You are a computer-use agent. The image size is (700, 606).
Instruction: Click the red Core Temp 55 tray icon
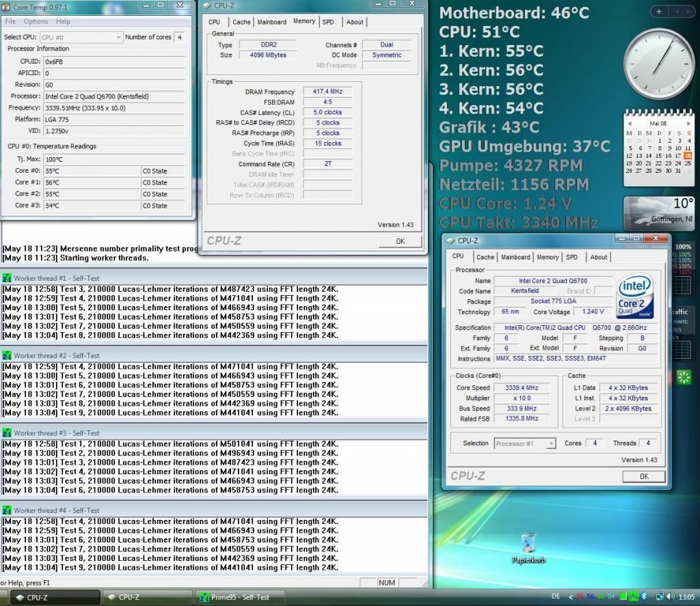click(x=580, y=596)
